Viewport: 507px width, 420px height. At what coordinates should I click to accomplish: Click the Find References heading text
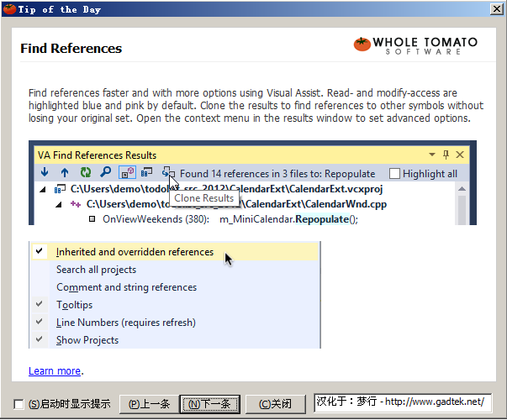pos(71,49)
